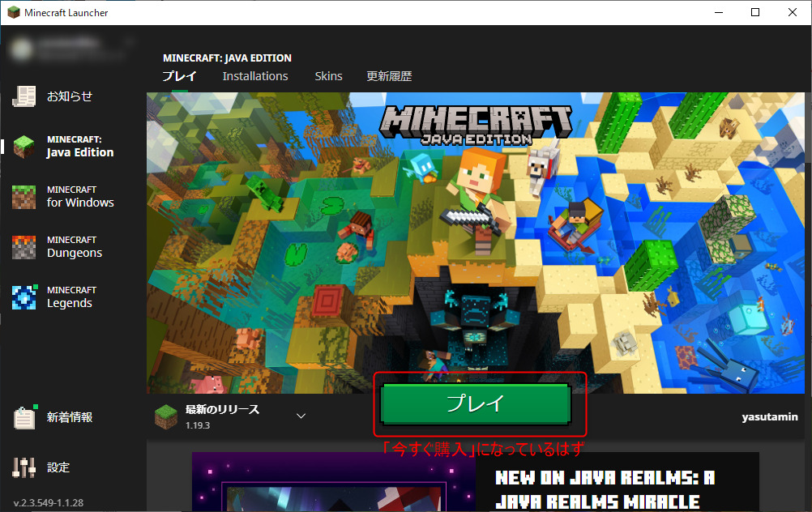Open the 新着情報 clipboard icon
The width and height of the screenshot is (812, 512).
(x=24, y=417)
